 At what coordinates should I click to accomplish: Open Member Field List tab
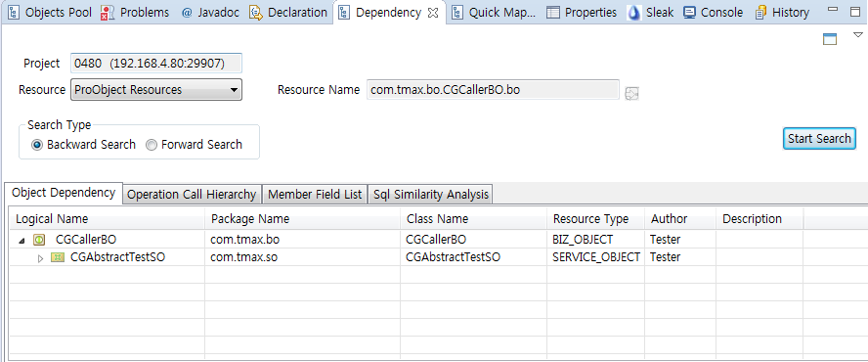pyautogui.click(x=315, y=195)
